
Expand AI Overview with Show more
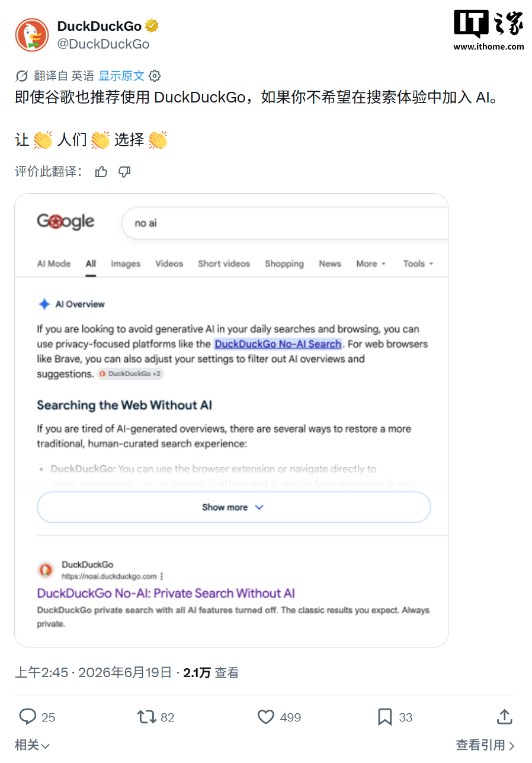(x=233, y=507)
